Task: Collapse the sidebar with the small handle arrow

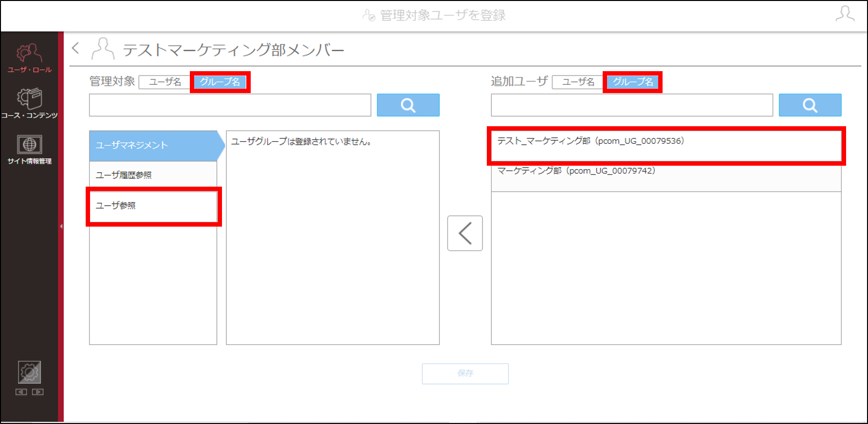Action: coord(61,226)
